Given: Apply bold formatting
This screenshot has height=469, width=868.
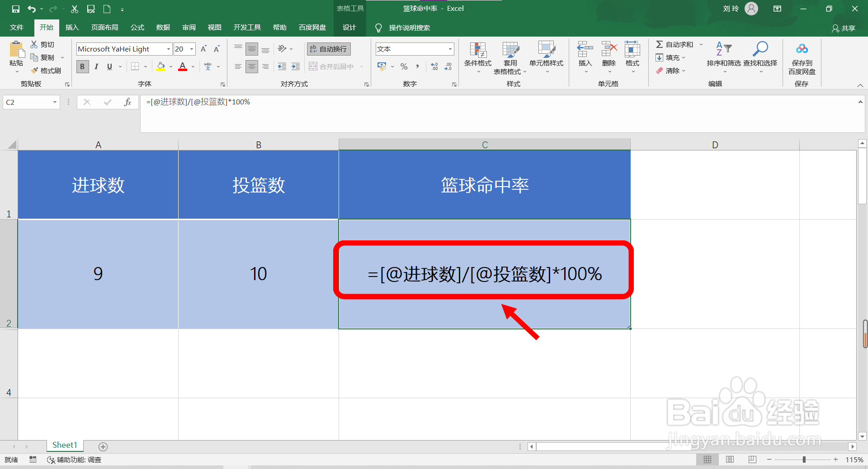Looking at the screenshot, I should point(82,66).
